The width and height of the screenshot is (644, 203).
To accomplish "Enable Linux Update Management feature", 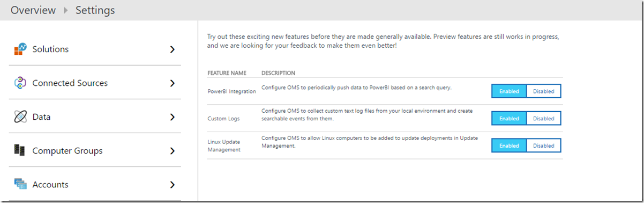I will [509, 146].
